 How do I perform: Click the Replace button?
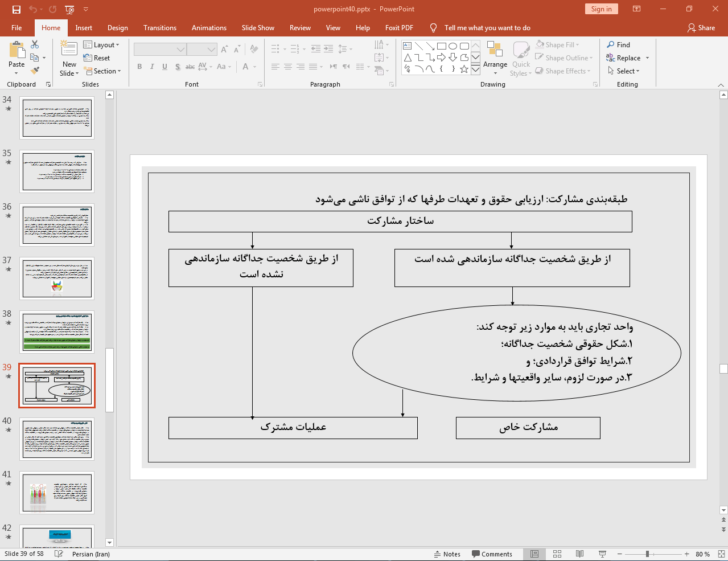pyautogui.click(x=627, y=58)
